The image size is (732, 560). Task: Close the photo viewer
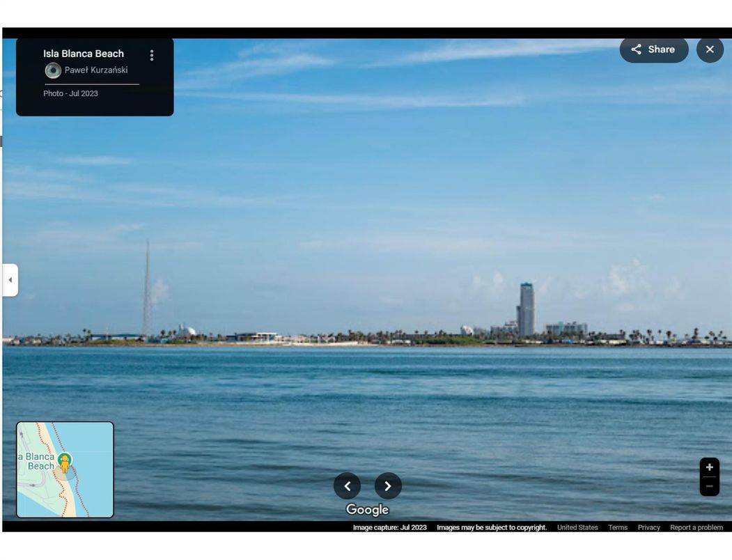click(710, 49)
